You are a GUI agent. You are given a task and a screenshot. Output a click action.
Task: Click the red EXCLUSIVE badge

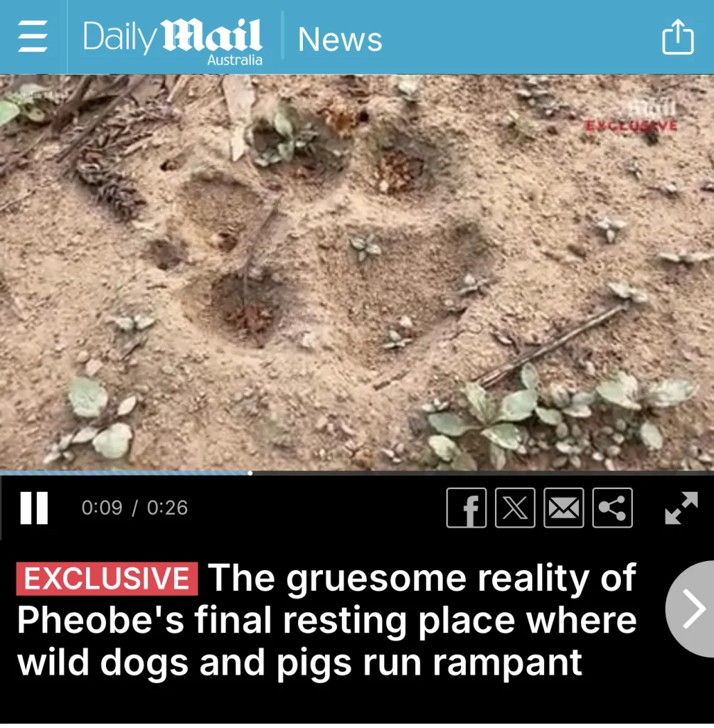[107, 579]
